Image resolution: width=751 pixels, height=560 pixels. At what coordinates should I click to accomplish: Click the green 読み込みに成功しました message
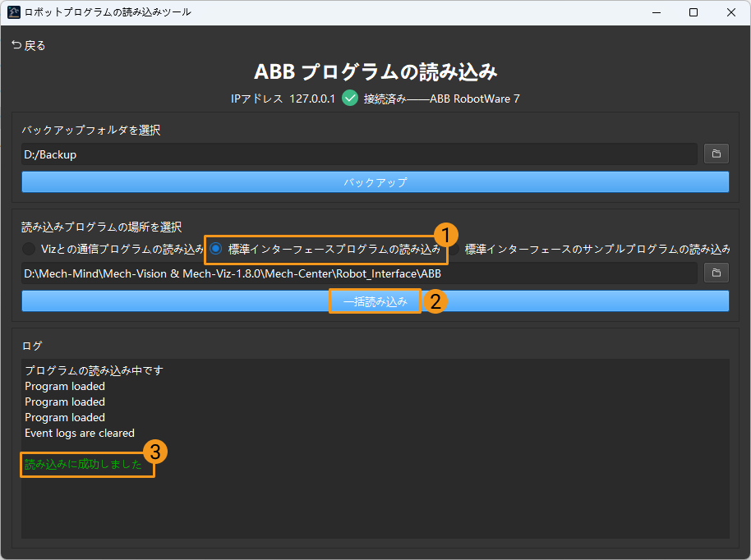(83, 464)
